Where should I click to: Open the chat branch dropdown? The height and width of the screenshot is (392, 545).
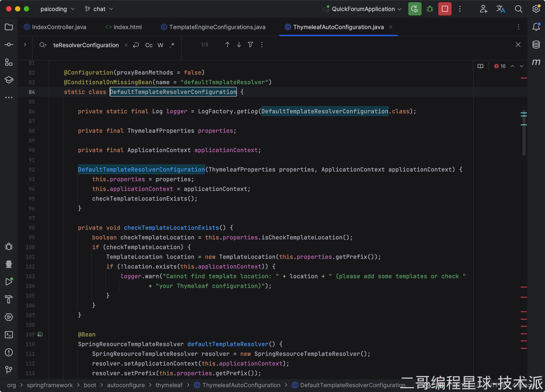tap(99, 9)
